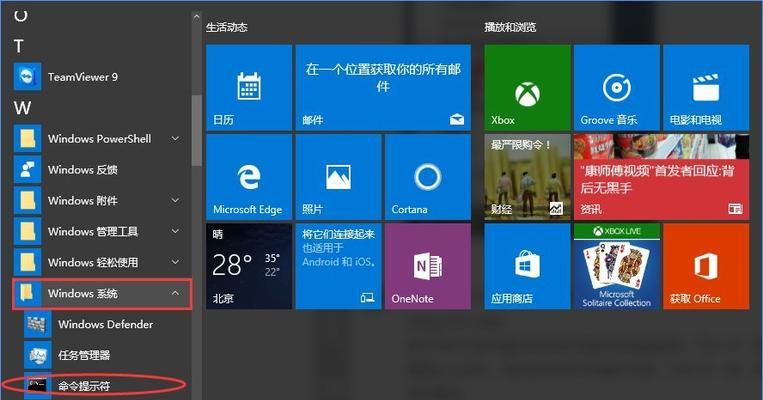
Task: Open the 日历 calendar tile
Action: 249,88
